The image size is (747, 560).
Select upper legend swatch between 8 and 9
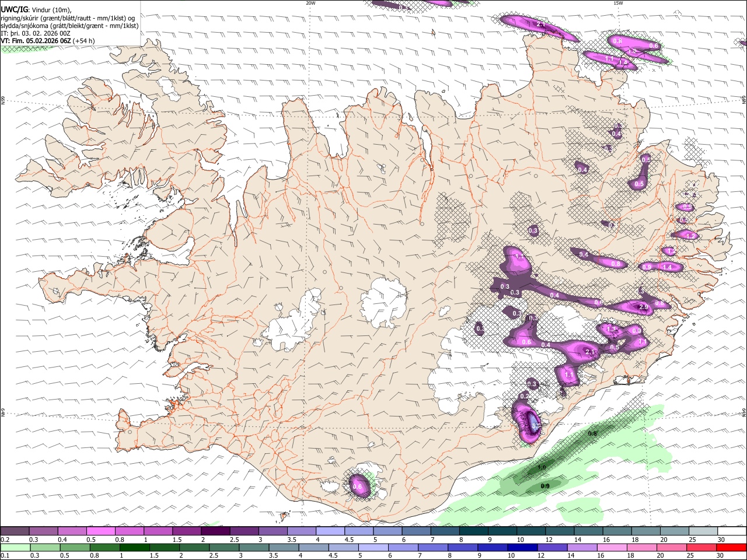[x=474, y=531]
